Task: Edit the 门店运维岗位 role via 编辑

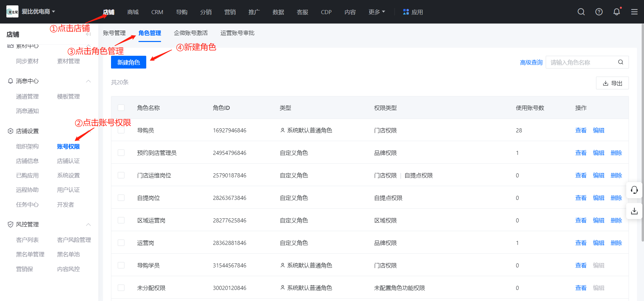Action: [x=598, y=175]
